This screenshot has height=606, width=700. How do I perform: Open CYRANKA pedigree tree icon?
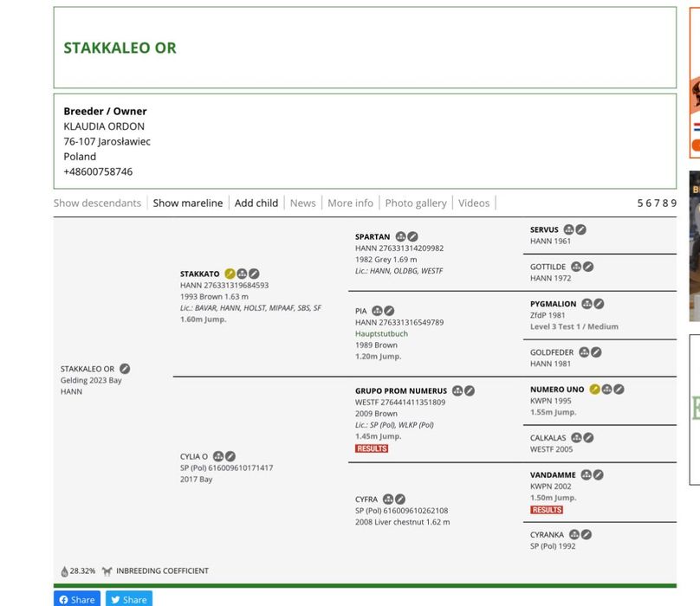[574, 534]
